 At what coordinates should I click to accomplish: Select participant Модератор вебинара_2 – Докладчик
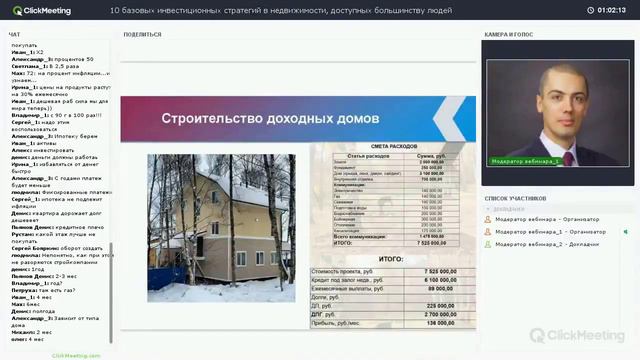(x=547, y=244)
